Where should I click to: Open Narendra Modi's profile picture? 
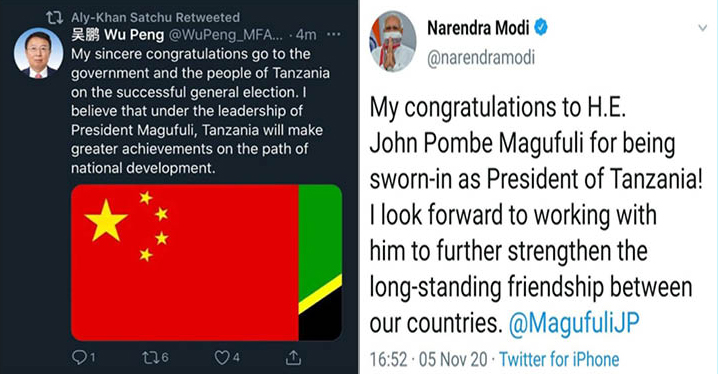tap(392, 41)
